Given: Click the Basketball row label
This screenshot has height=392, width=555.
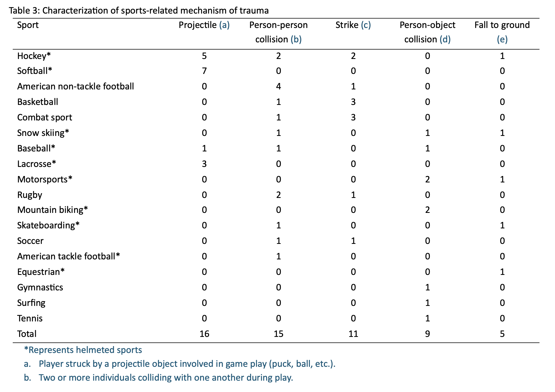Looking at the screenshot, I should click(38, 102).
